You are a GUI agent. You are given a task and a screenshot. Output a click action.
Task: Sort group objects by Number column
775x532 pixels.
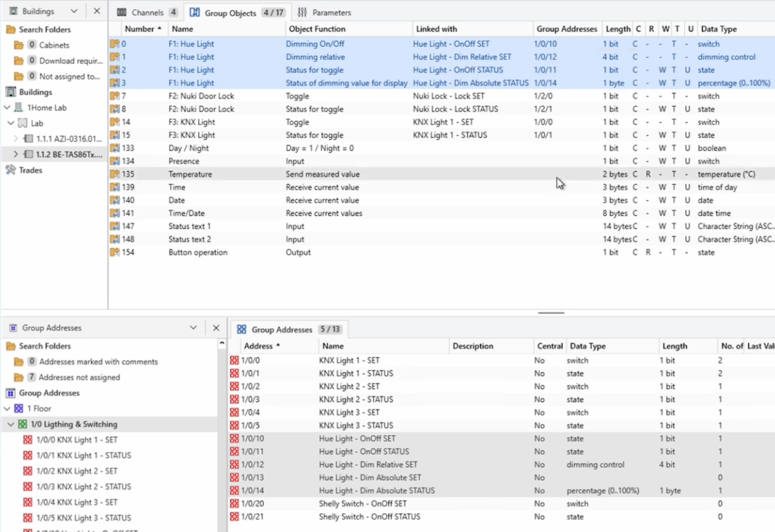[x=142, y=29]
